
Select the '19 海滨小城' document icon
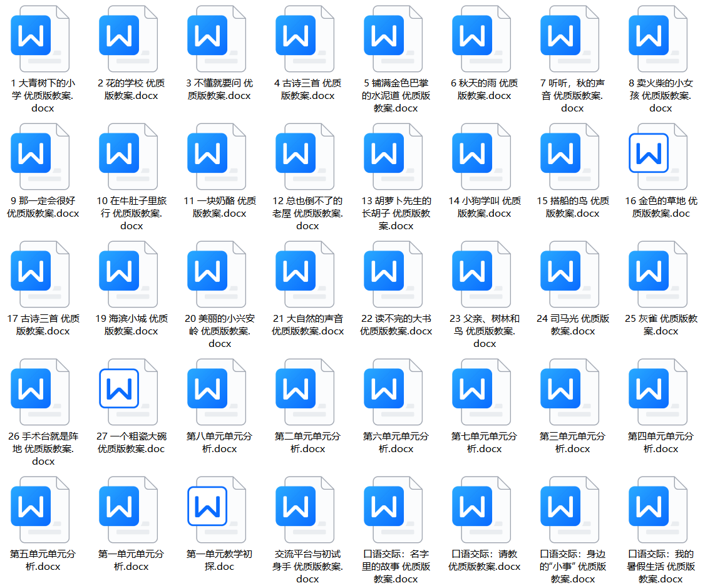pos(128,274)
